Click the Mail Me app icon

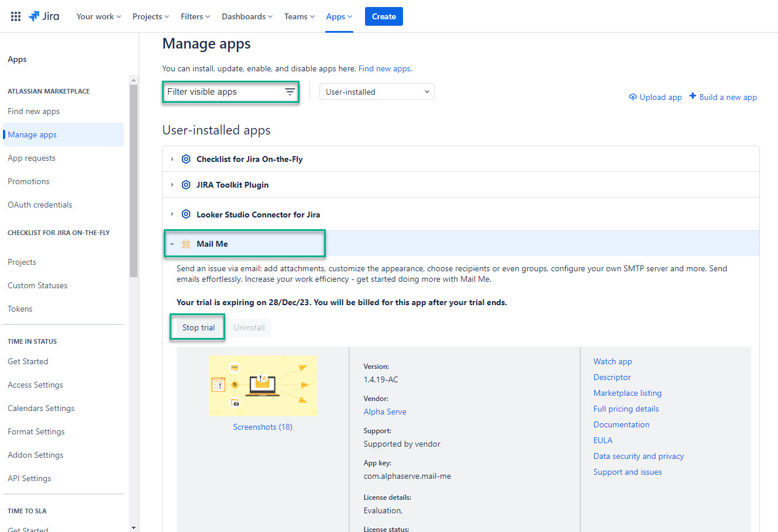coord(186,244)
